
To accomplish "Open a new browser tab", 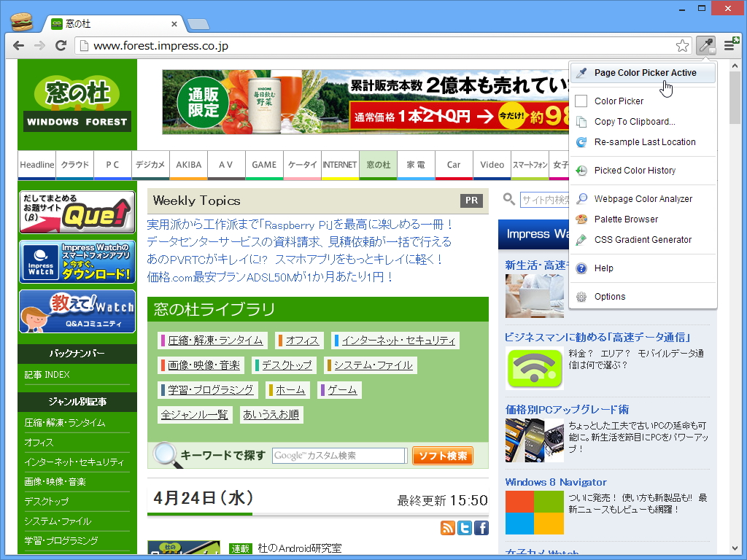I will [197, 23].
